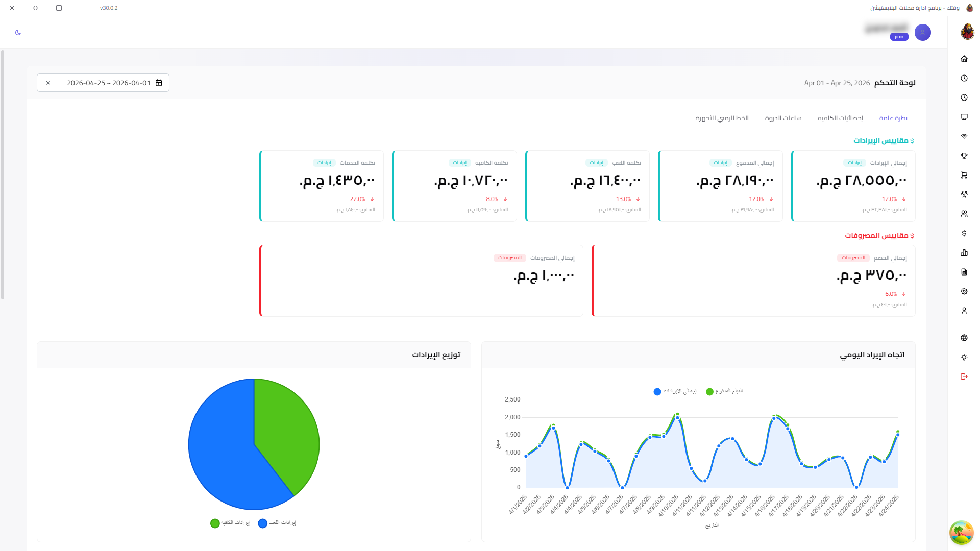The height and width of the screenshot is (551, 980).
Task: Click the 22.0% change in تكلفة الخدمات card
Action: 357,199
